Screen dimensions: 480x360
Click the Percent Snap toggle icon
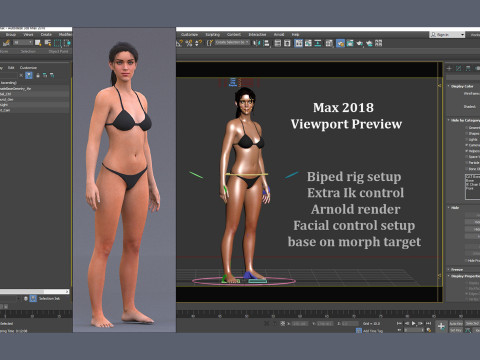(189, 43)
